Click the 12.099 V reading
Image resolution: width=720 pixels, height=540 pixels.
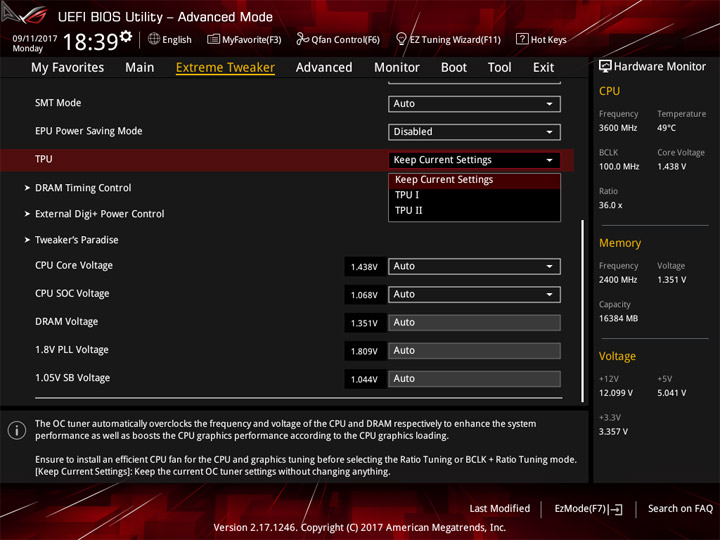(x=616, y=393)
